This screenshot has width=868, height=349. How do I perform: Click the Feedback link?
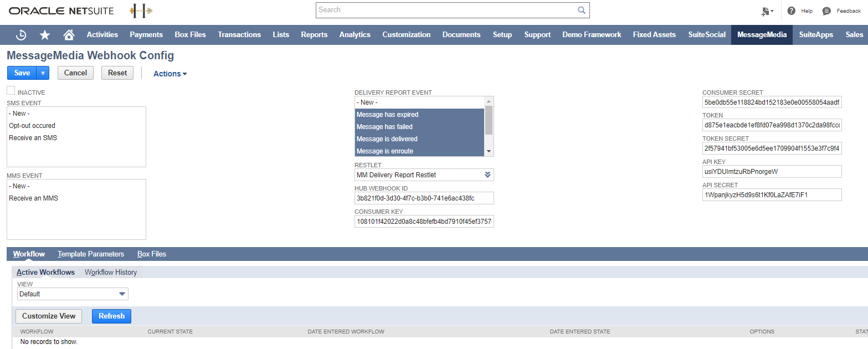pos(849,11)
